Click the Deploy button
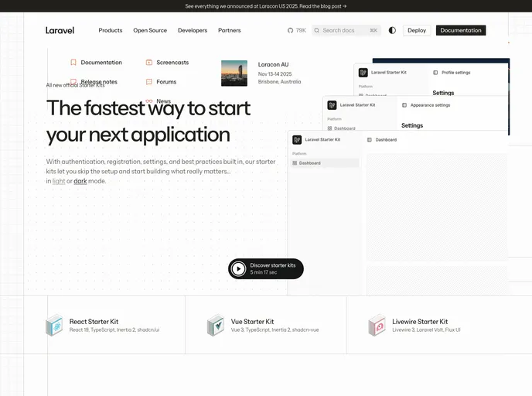The image size is (532, 396). pos(417,30)
